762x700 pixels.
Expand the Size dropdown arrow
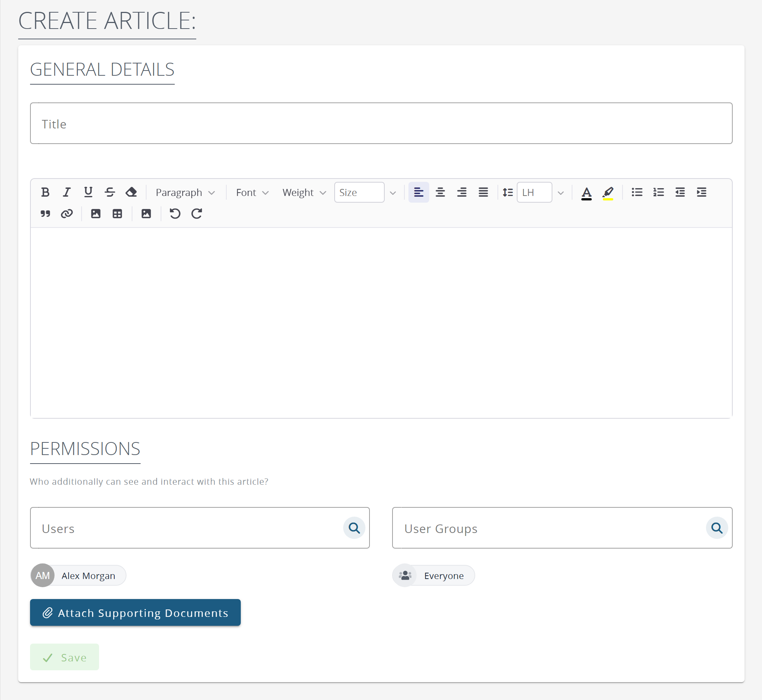tap(393, 193)
